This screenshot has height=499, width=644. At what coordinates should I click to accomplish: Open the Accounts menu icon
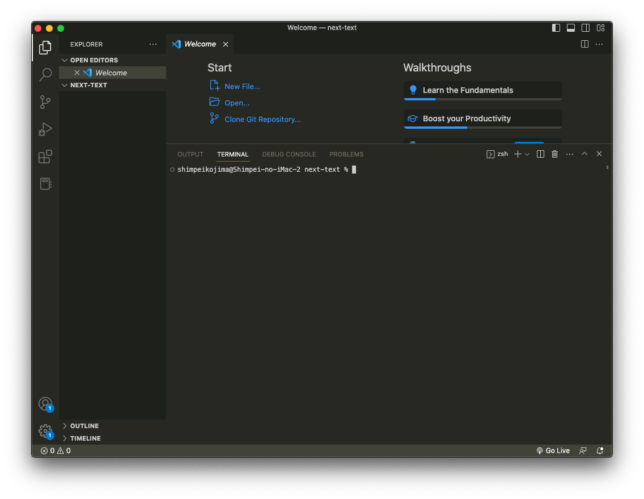(x=45, y=404)
